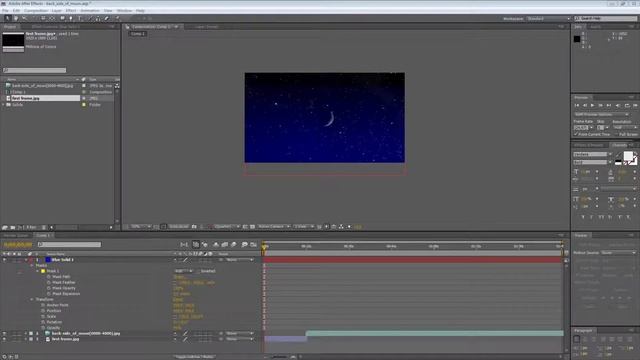Select the Rectangle mask shape tool
This screenshot has height=360, width=640.
click(62, 18)
